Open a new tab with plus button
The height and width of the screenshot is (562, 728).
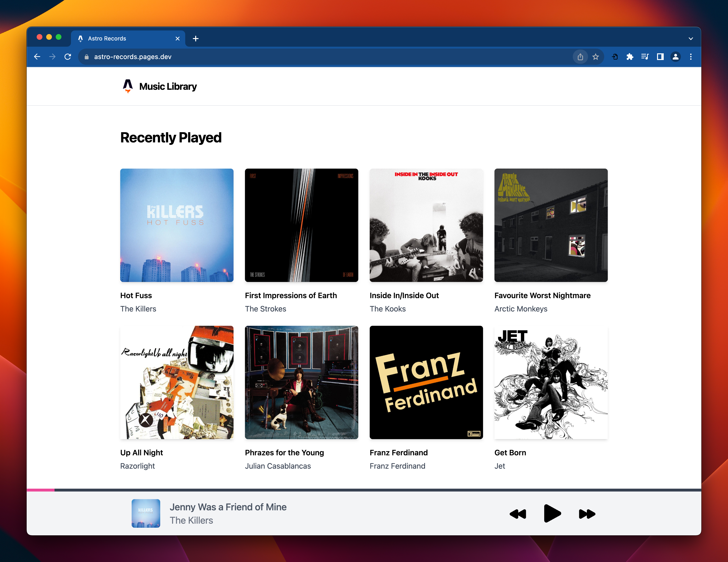[196, 39]
